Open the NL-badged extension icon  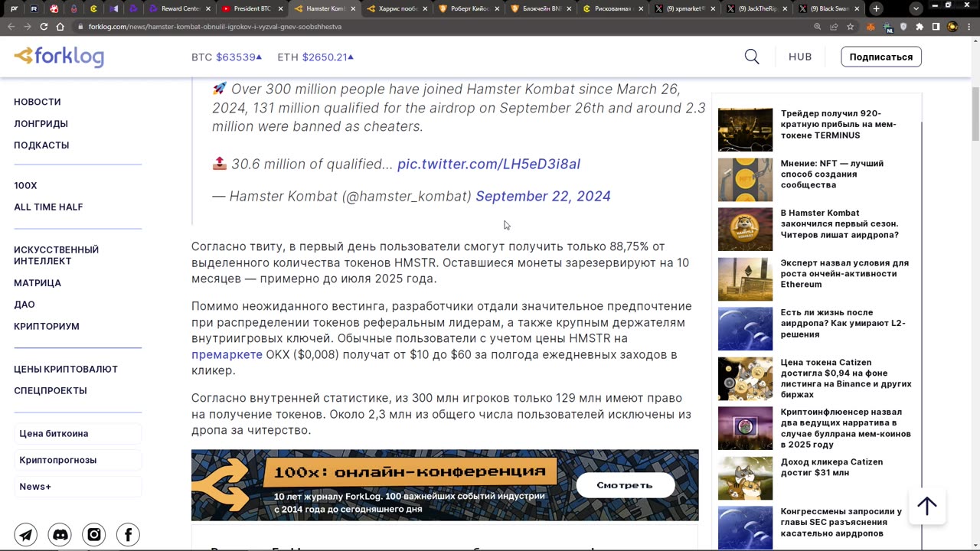click(x=888, y=26)
